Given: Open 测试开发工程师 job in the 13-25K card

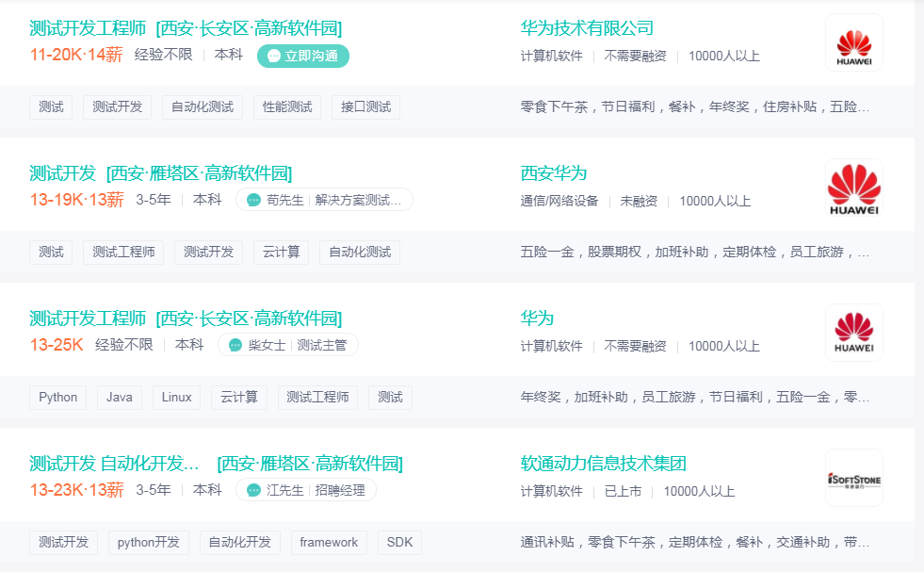Looking at the screenshot, I should click(88, 318).
